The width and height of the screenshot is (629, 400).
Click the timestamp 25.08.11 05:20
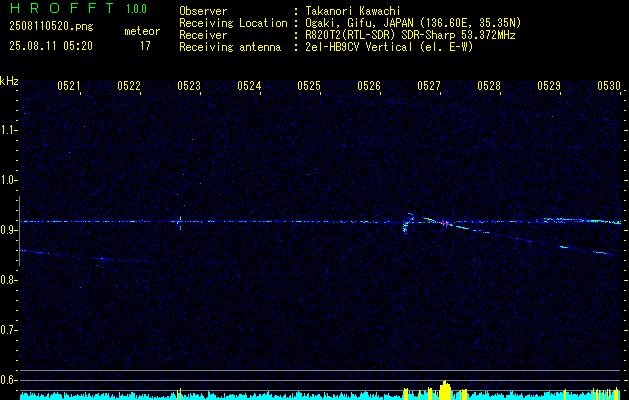[x=51, y=46]
